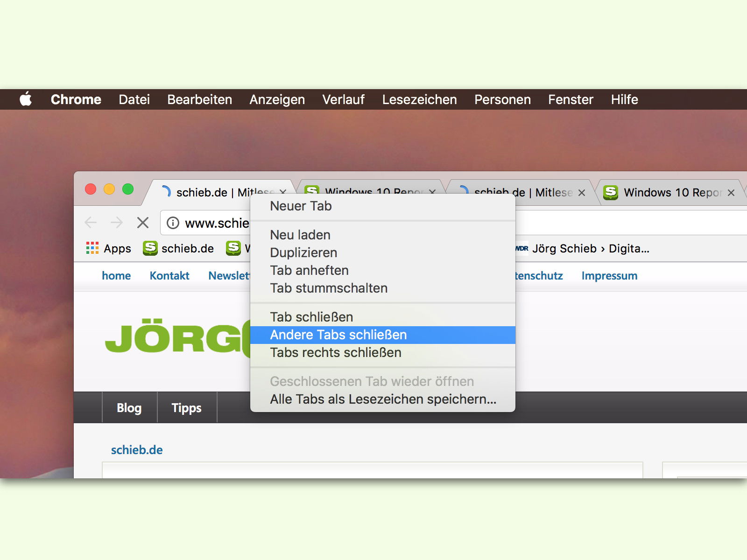Close the third schieb.de Mitlesen tab
747x560 pixels.
coord(582,193)
